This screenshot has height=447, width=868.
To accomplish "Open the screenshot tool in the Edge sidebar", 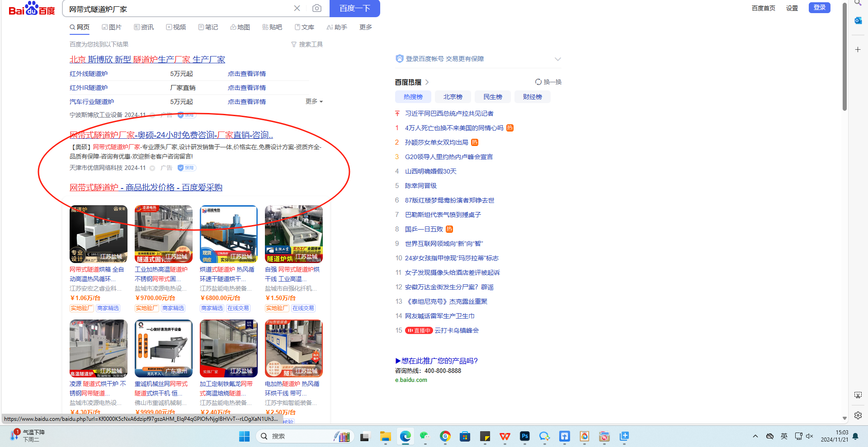I will (x=858, y=395).
